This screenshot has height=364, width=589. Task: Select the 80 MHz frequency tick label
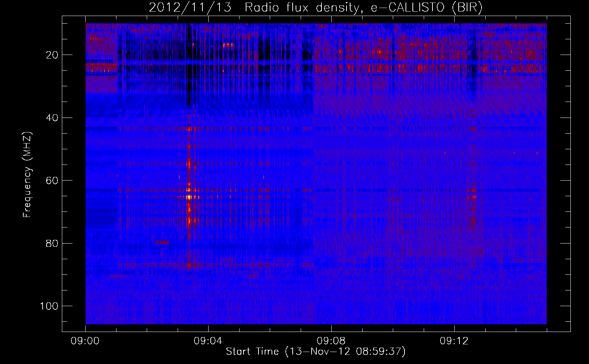pos(52,244)
